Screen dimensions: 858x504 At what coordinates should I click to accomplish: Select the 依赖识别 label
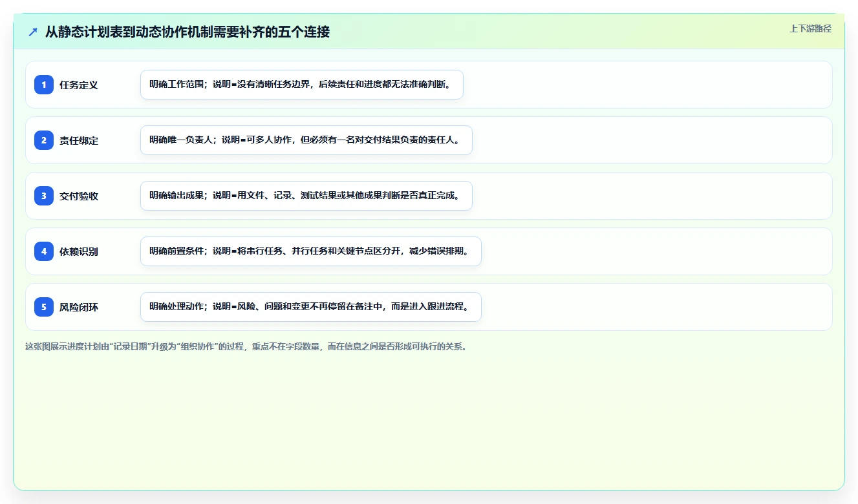click(x=79, y=252)
